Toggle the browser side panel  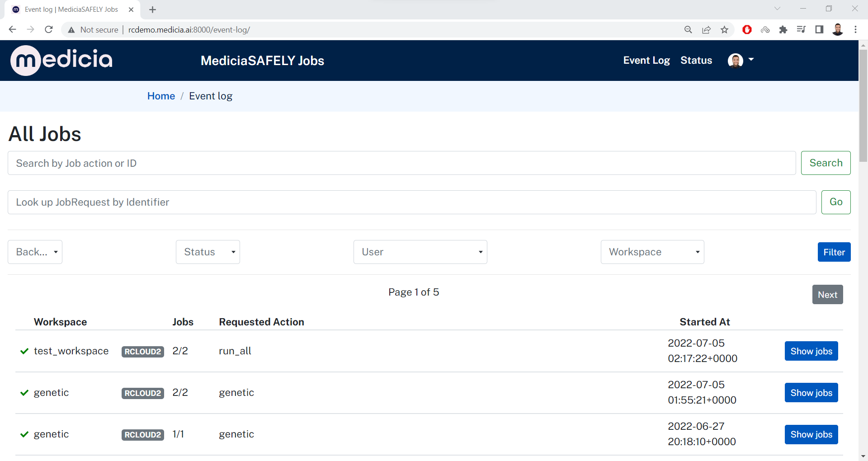coord(819,29)
